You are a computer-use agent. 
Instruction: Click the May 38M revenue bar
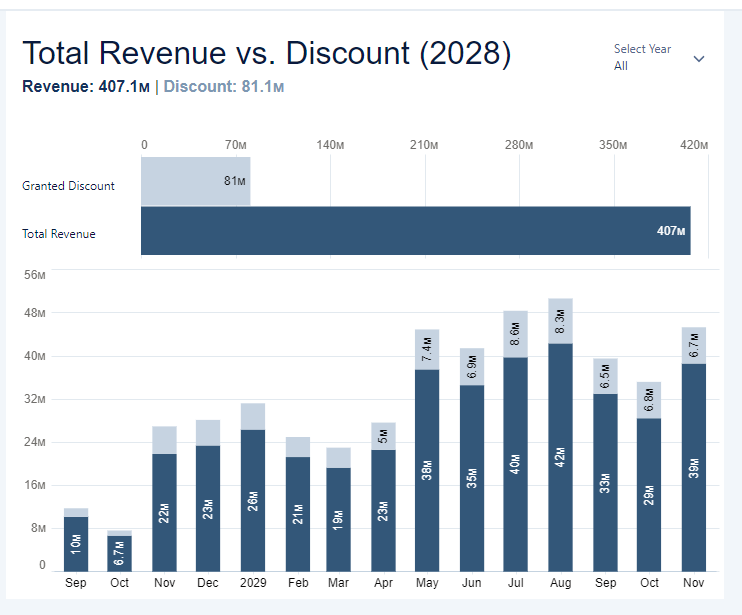click(x=427, y=469)
